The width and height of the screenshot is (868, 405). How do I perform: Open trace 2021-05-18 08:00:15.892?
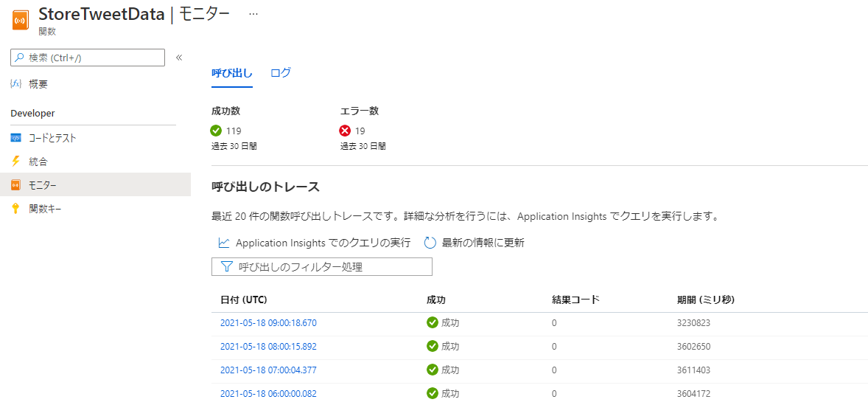tap(268, 346)
